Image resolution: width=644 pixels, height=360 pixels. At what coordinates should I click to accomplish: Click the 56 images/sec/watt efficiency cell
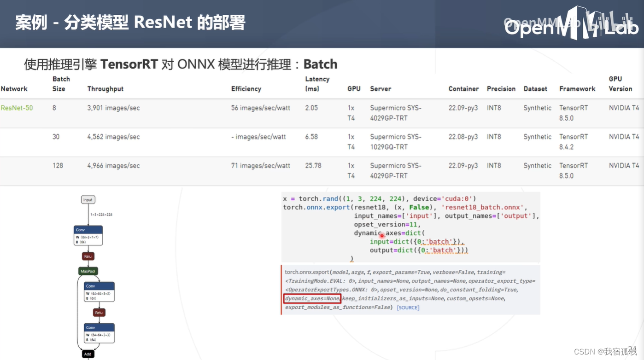pos(261,108)
